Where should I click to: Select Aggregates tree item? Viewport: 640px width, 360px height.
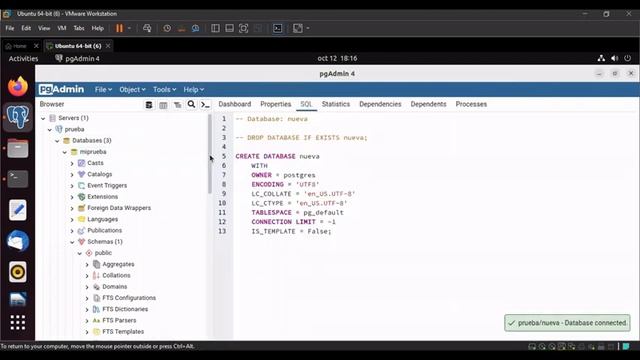point(118,264)
